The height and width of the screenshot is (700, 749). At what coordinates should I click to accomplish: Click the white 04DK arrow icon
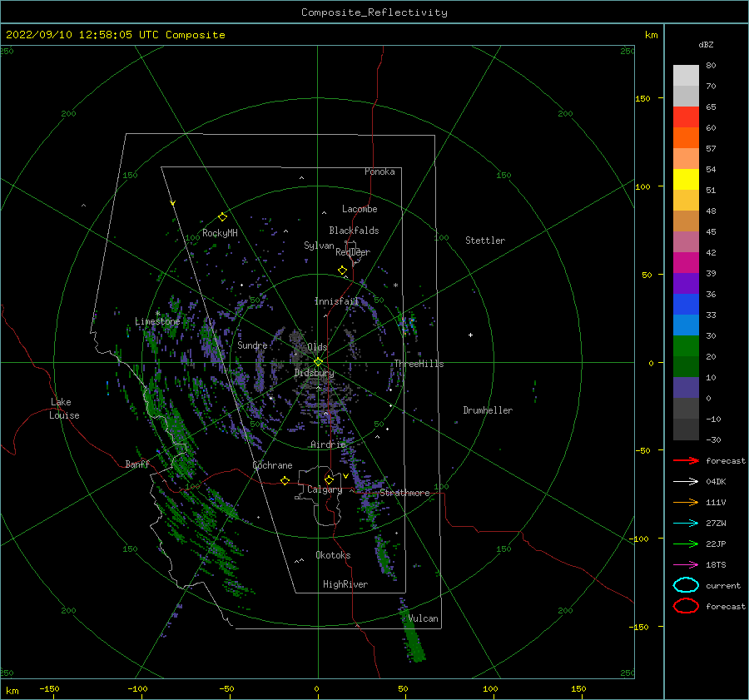pyautogui.click(x=686, y=481)
